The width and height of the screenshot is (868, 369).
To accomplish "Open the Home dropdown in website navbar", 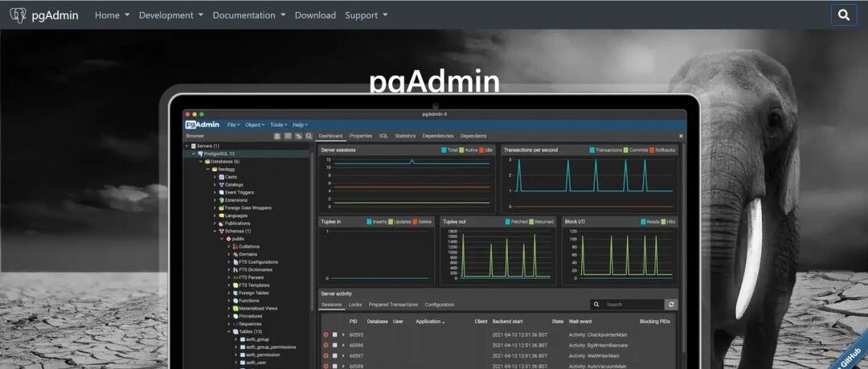I will (x=113, y=15).
